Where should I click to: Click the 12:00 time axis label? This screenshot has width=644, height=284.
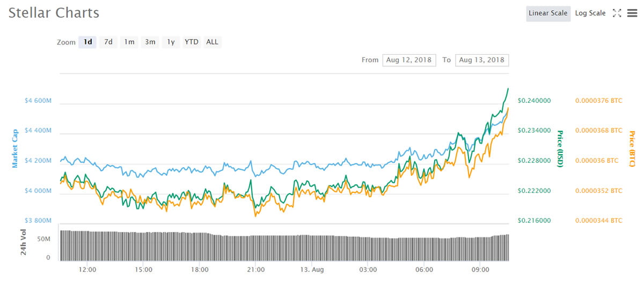[87, 270]
